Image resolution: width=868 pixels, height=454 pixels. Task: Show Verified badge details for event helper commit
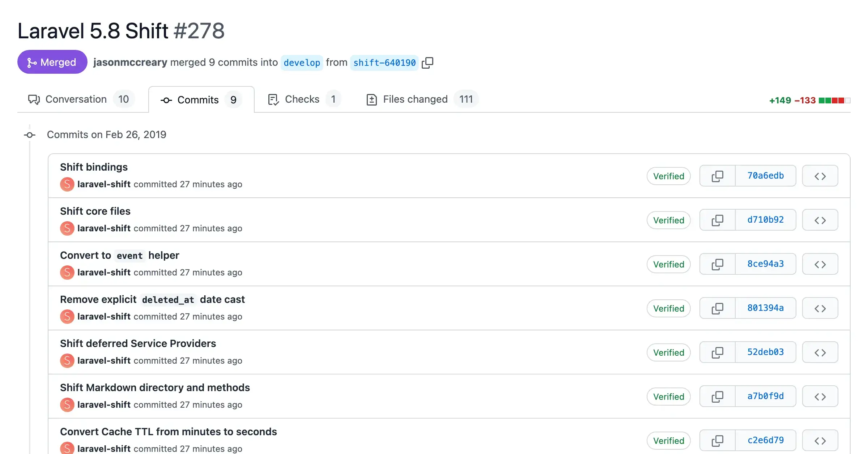[668, 264]
